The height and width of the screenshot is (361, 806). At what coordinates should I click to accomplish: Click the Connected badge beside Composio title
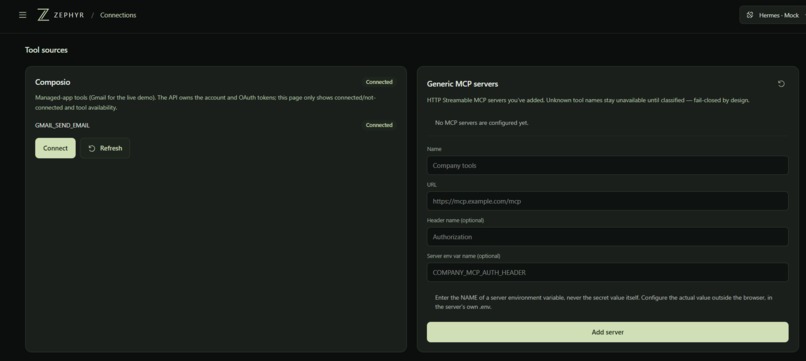click(x=379, y=82)
